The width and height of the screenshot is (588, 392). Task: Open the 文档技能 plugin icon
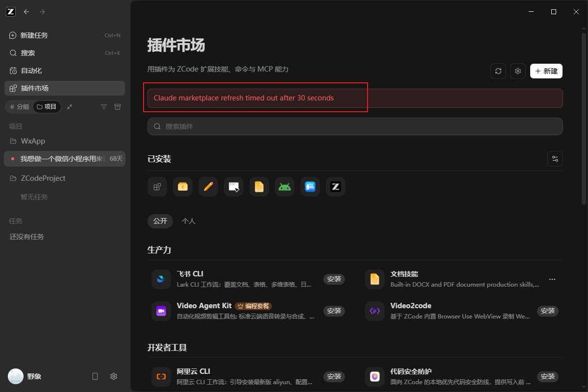[x=375, y=279]
